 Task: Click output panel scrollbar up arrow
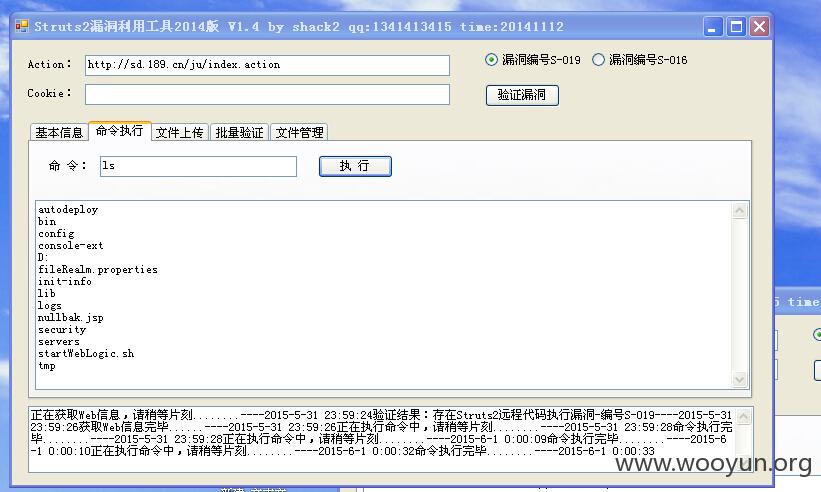pyautogui.click(x=739, y=211)
